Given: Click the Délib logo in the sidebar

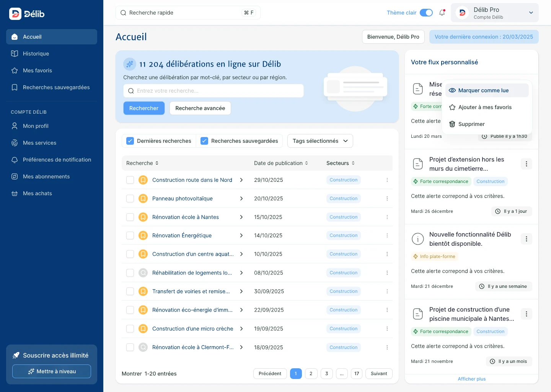Looking at the screenshot, I should [27, 14].
